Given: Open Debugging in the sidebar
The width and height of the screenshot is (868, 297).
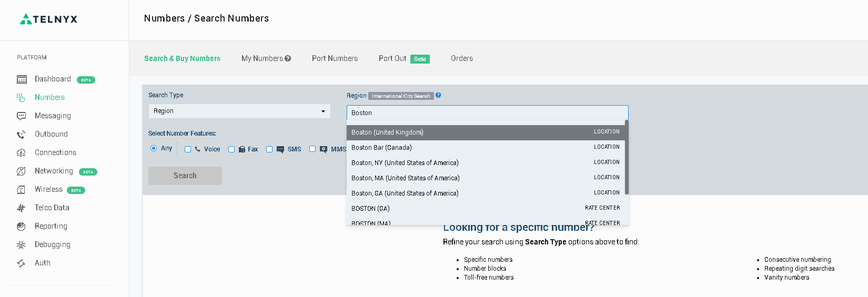Looking at the screenshot, I should tap(53, 244).
